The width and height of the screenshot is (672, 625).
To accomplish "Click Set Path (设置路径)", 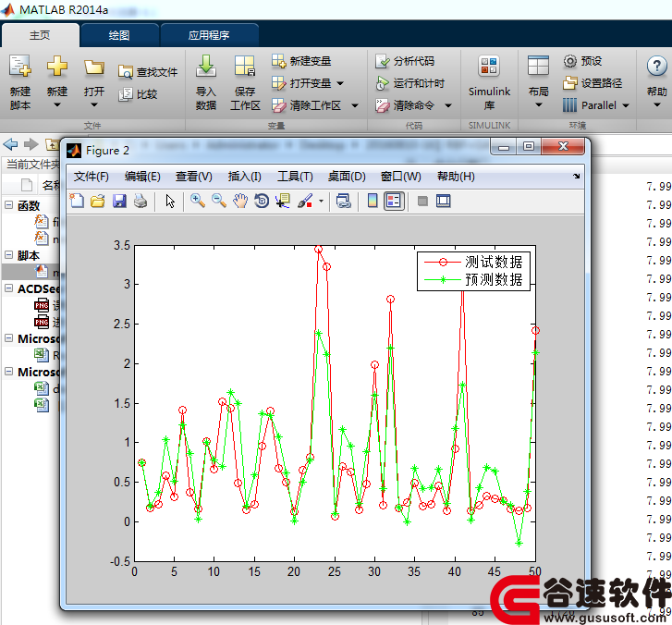I will (593, 82).
